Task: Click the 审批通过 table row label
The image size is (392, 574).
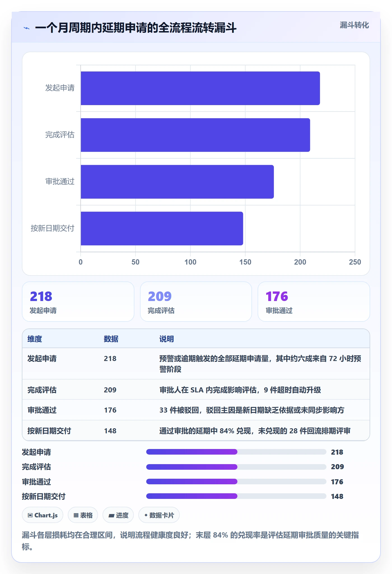Action: (x=42, y=410)
